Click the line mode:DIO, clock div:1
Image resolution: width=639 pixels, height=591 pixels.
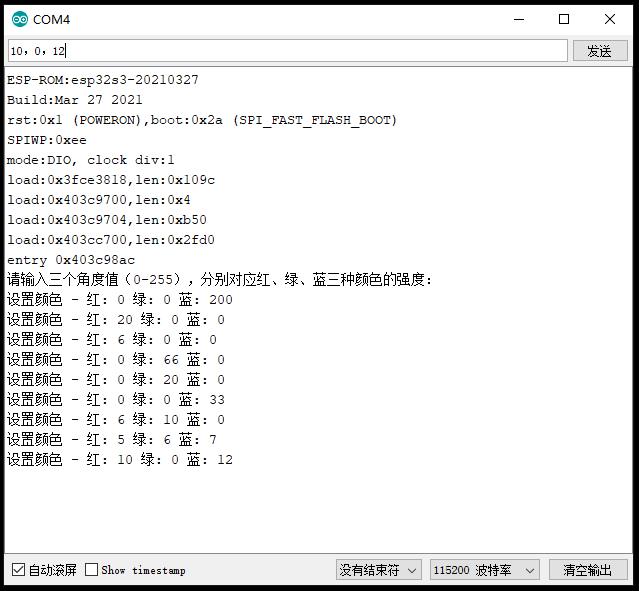click(90, 160)
